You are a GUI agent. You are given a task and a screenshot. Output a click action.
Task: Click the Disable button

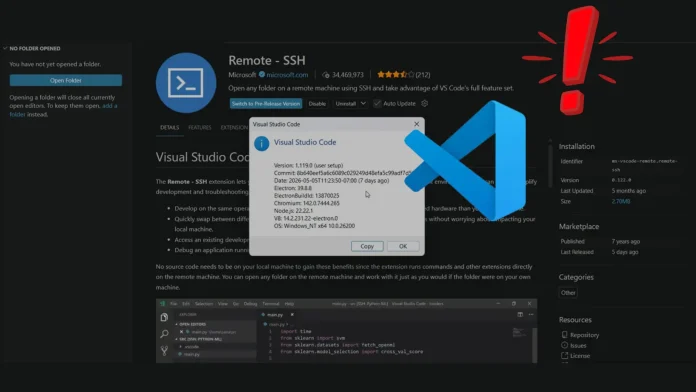317,103
